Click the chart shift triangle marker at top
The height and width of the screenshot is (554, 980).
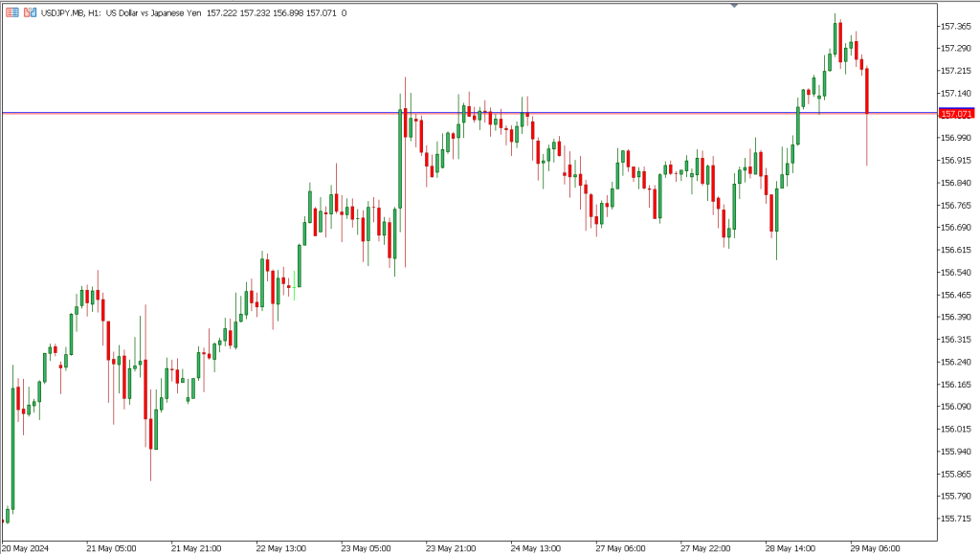tap(734, 5)
